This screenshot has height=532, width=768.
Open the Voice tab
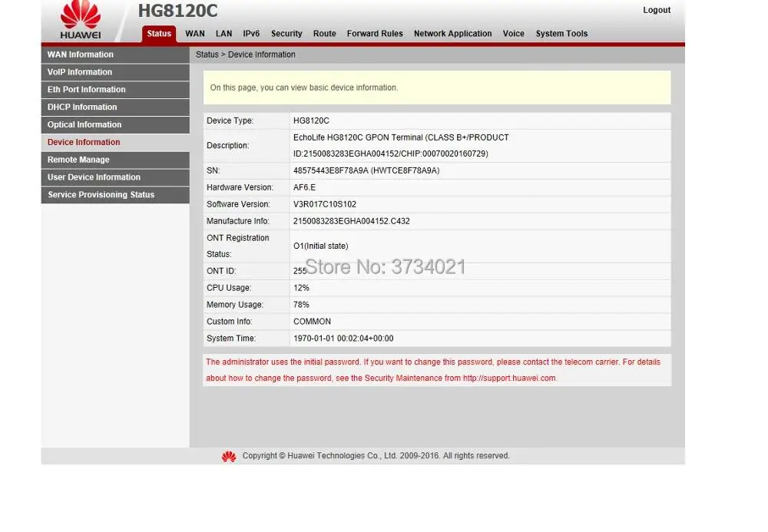coord(513,34)
